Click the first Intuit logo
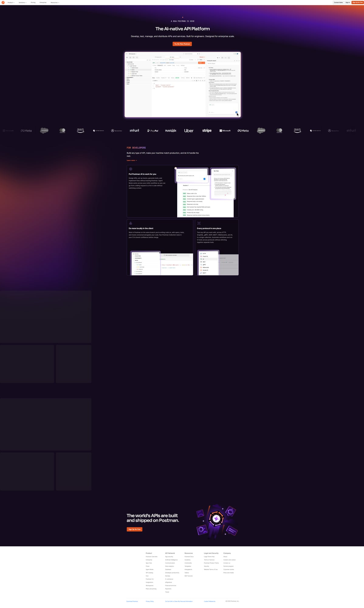 (x=135, y=130)
